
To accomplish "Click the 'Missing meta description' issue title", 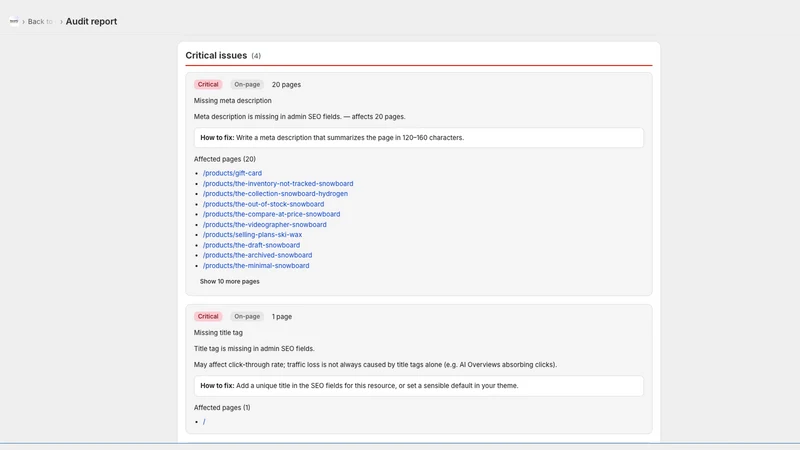I will 233,101.
